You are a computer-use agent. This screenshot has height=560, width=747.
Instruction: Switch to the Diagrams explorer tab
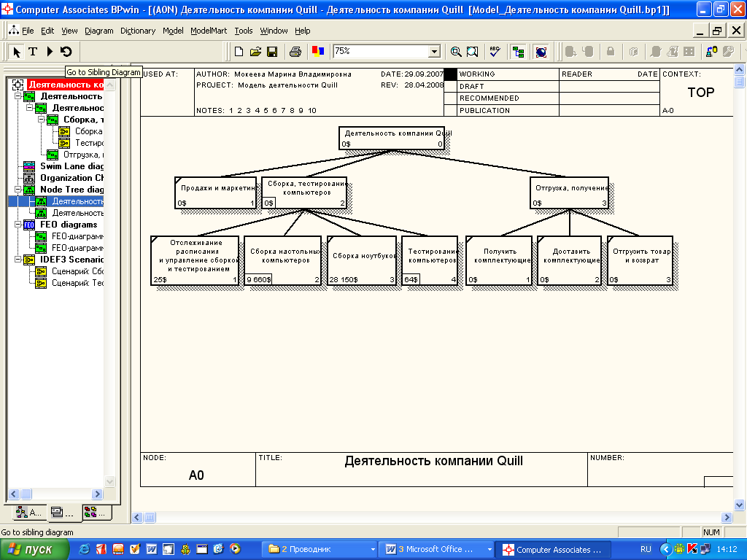63,512
